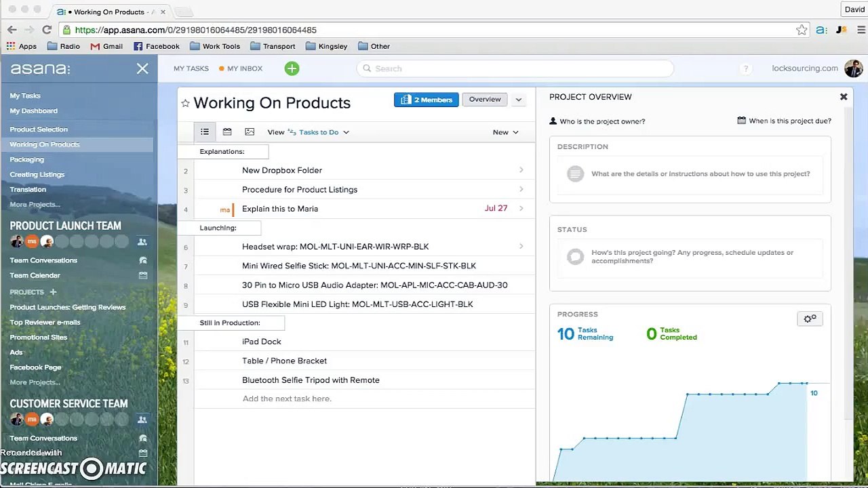868x488 pixels.
Task: Open Product Launch Team Calendar
Action: pos(35,275)
